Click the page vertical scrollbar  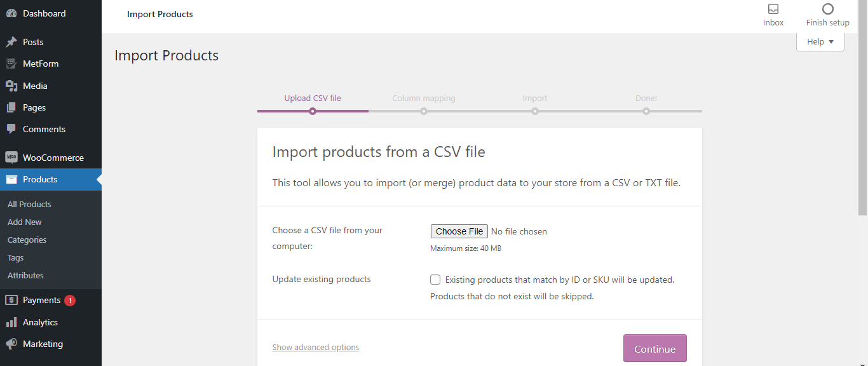tap(862, 127)
